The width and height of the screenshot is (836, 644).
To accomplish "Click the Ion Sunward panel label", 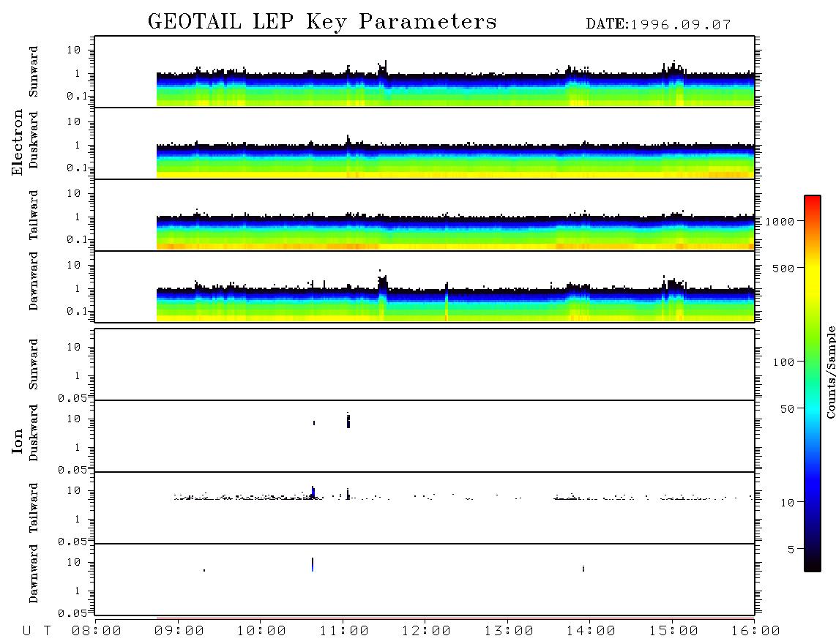I will pos(34,364).
